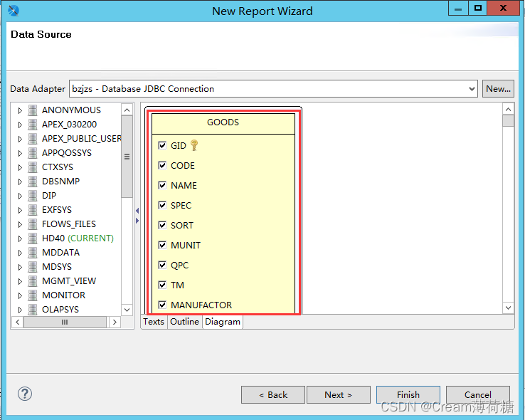The image size is (525, 420).
Task: Select the MGMT_VIEW tree item label
Action: (x=69, y=281)
